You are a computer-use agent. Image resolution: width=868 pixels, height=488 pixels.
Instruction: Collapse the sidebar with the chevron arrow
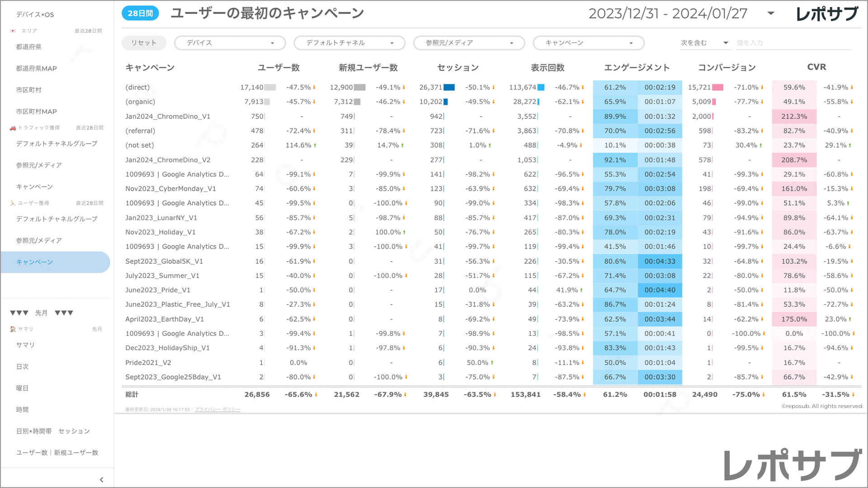point(101,479)
